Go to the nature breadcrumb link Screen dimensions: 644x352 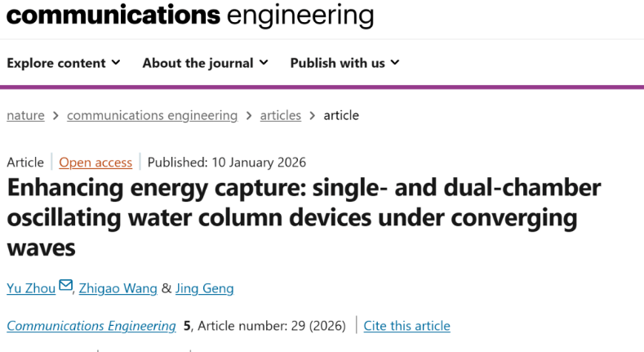(x=25, y=115)
